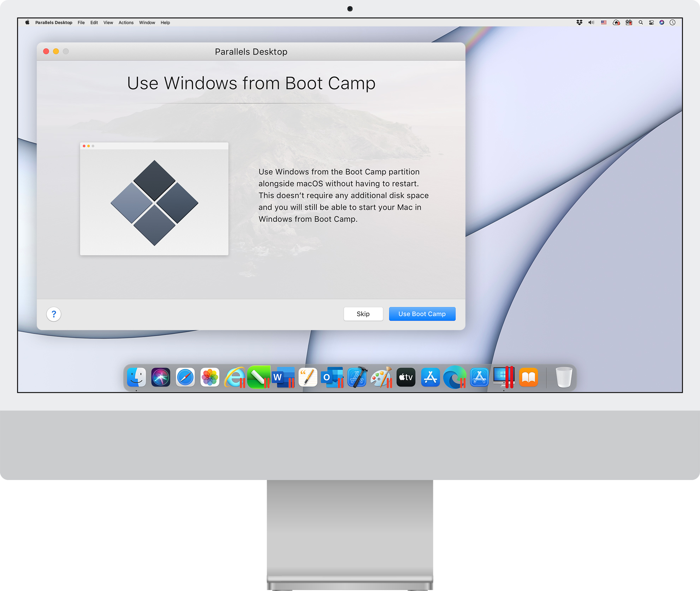700x591 pixels.
Task: Open the Edit menu
Action: (x=94, y=22)
